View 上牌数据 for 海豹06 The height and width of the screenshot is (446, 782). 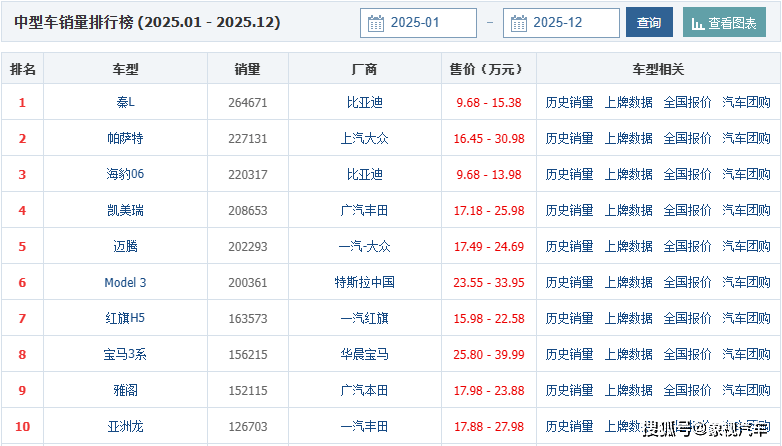pos(628,174)
